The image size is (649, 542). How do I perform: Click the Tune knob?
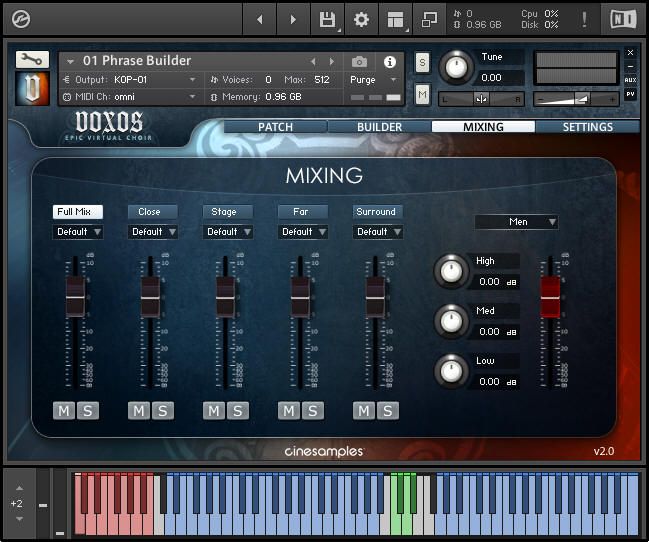[456, 66]
